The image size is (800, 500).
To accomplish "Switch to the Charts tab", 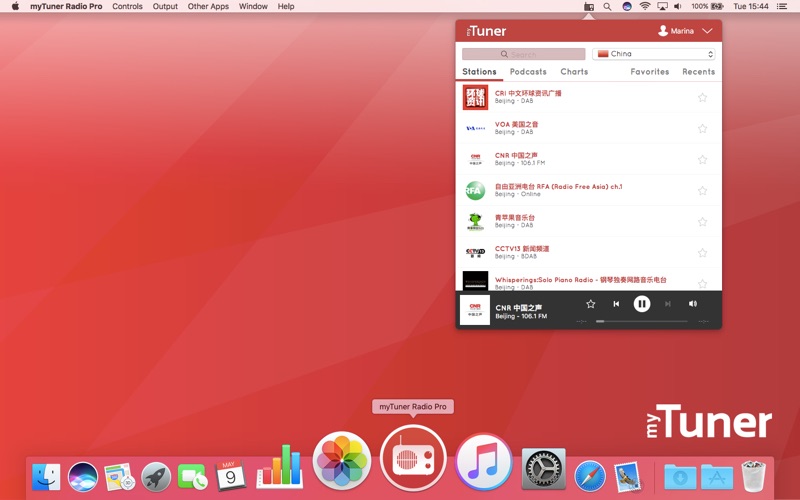I will [x=574, y=72].
